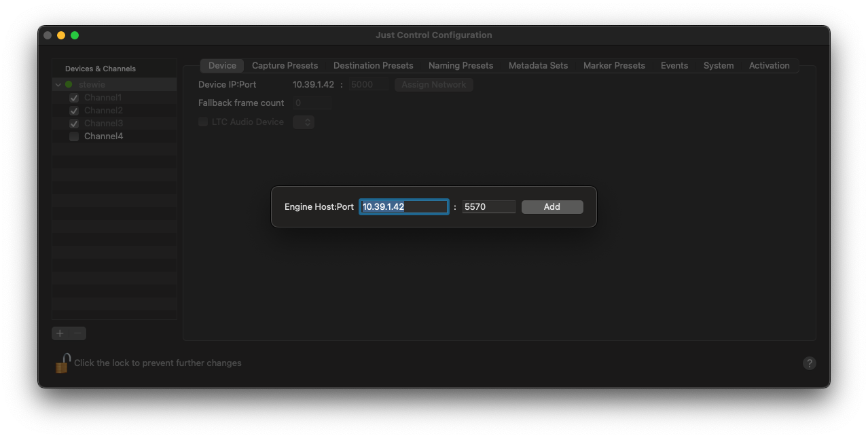
Task: Click the Add button in the dialog
Action: (552, 207)
